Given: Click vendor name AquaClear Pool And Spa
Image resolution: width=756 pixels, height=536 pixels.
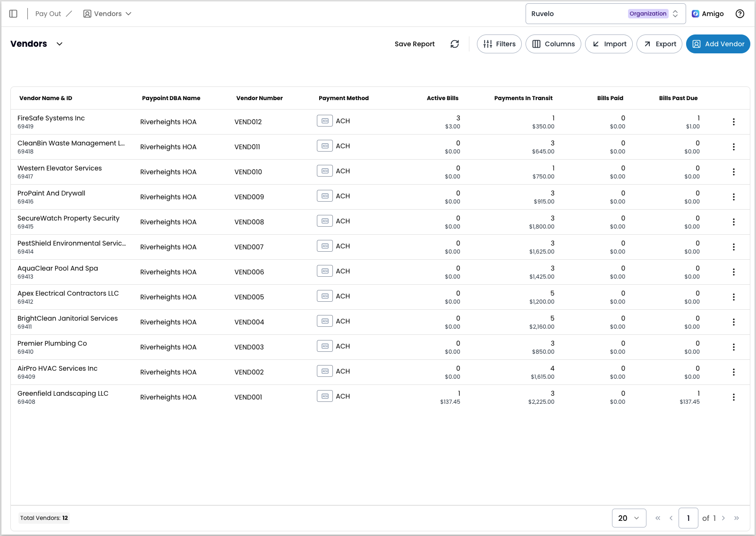Looking at the screenshot, I should (58, 268).
